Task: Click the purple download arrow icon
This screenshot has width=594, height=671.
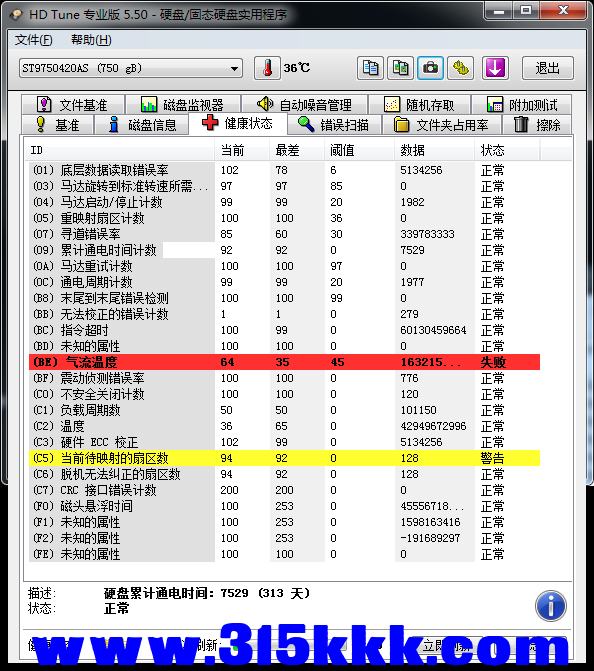Action: point(495,68)
